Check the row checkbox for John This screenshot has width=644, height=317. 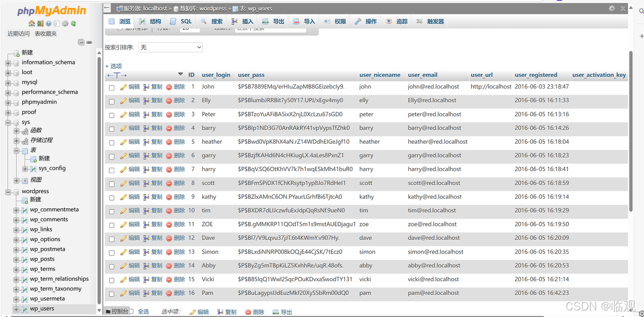[x=112, y=88]
